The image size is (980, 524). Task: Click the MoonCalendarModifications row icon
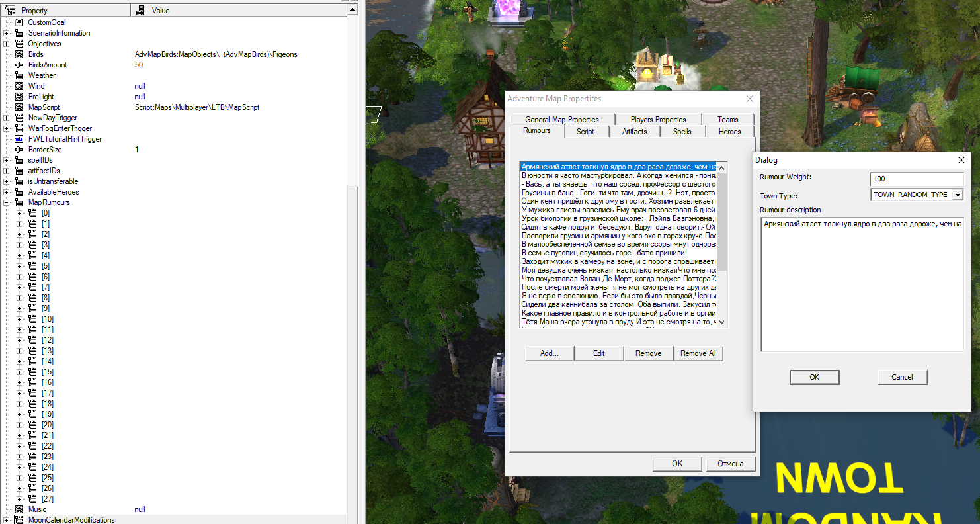19,520
